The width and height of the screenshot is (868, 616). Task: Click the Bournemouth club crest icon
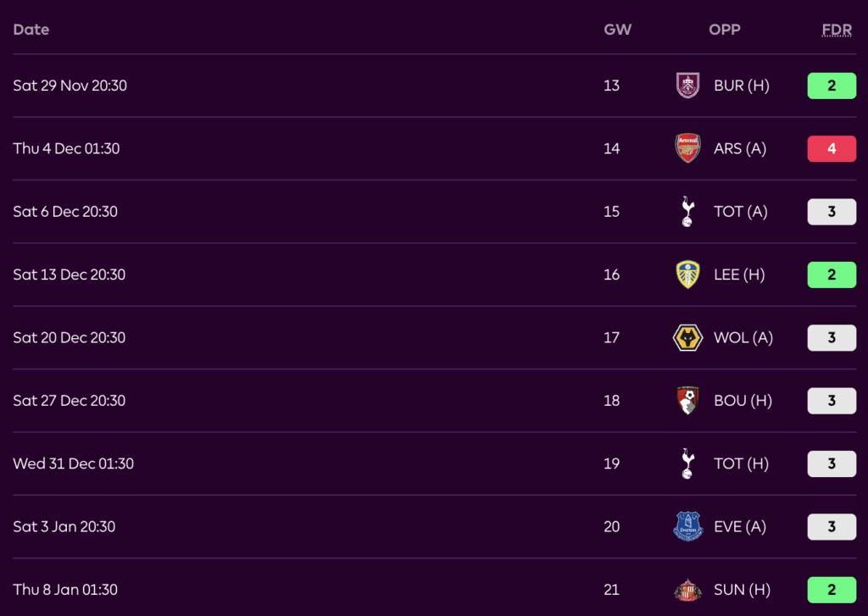687,401
